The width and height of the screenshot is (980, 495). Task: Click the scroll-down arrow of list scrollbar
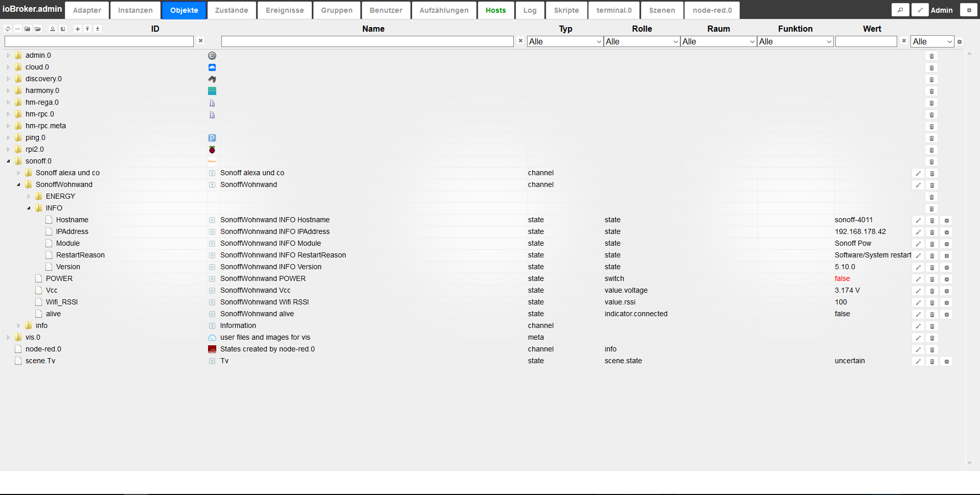pyautogui.click(x=969, y=463)
